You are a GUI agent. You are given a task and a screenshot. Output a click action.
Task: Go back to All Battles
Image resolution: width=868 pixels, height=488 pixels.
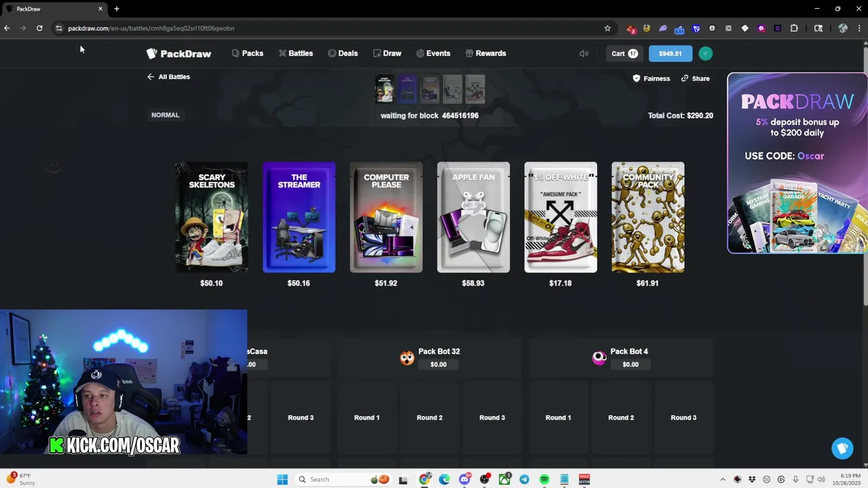click(x=169, y=77)
